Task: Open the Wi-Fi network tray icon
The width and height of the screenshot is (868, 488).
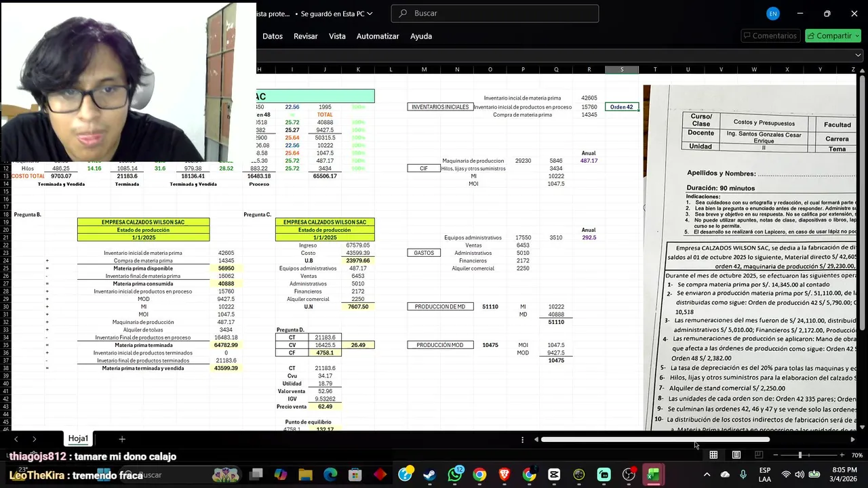Action: coord(785,474)
